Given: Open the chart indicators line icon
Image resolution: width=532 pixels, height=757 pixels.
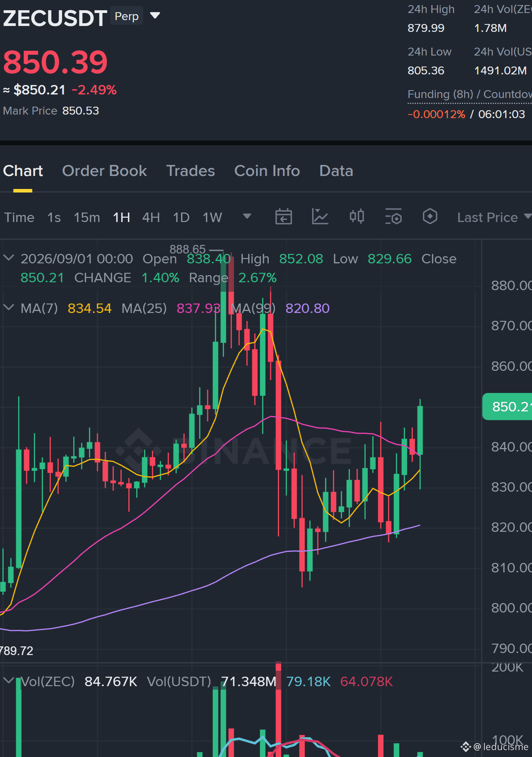Looking at the screenshot, I should (320, 217).
